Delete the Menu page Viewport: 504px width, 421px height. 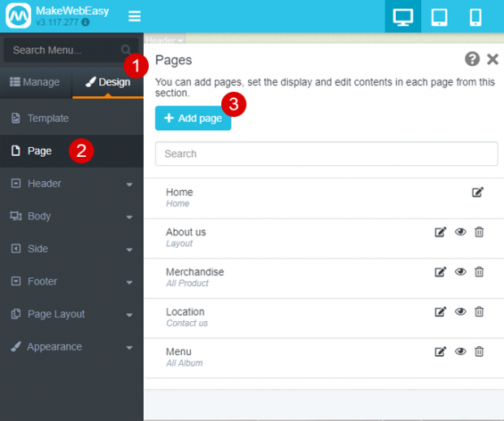[x=479, y=352]
